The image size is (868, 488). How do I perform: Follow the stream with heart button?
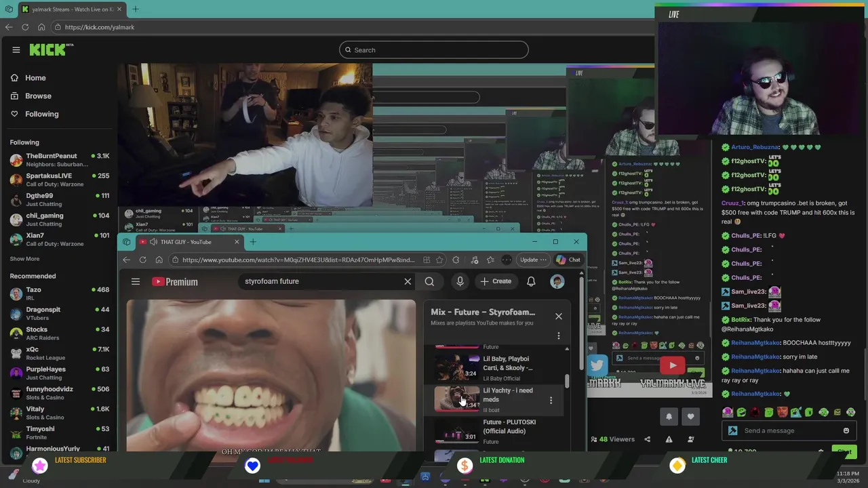(x=690, y=417)
